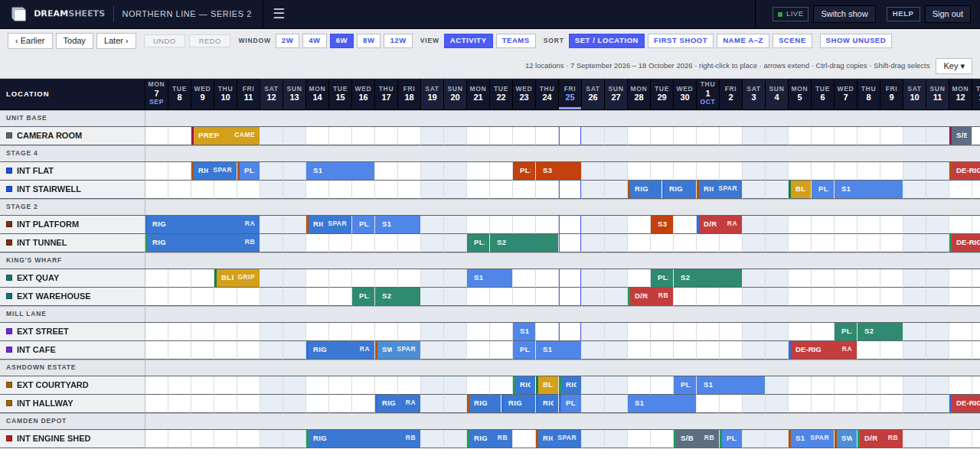
Task: Click the INT HALLWAY location name
Action: point(45,403)
